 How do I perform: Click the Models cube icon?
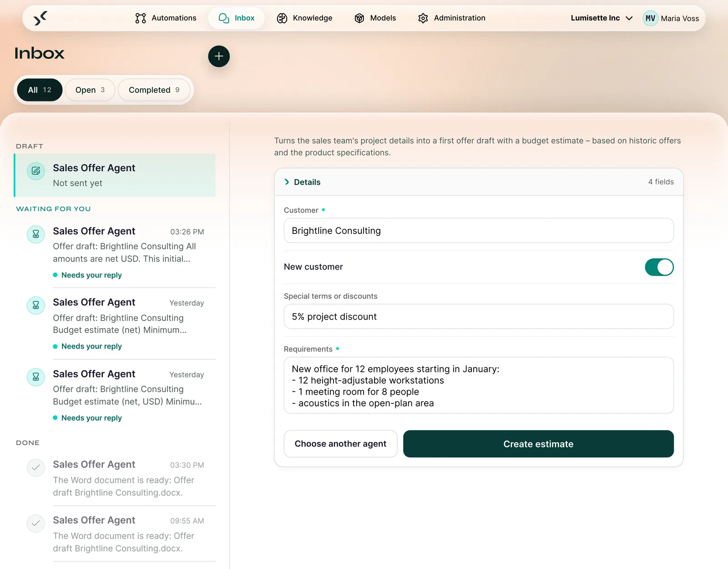point(359,18)
